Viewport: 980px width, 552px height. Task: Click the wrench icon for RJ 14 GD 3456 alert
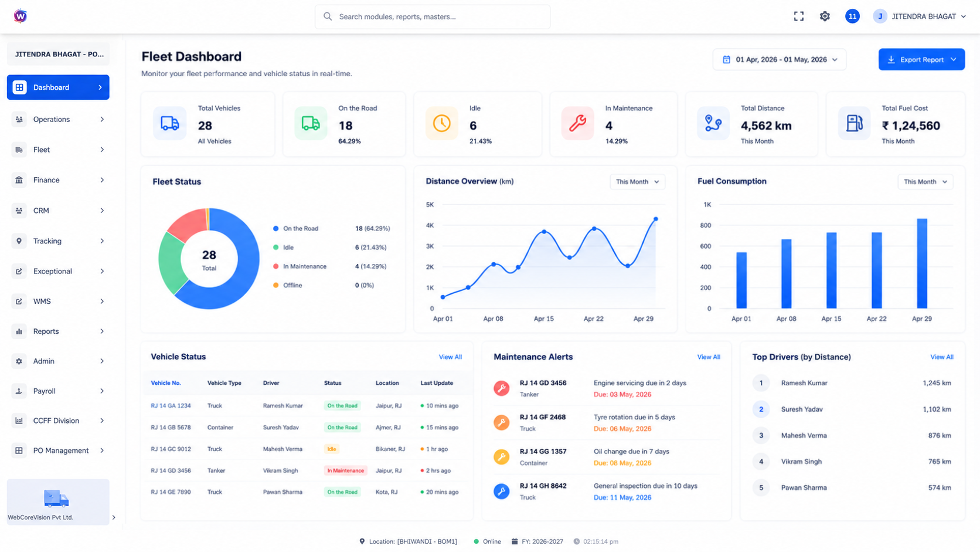pyautogui.click(x=501, y=388)
